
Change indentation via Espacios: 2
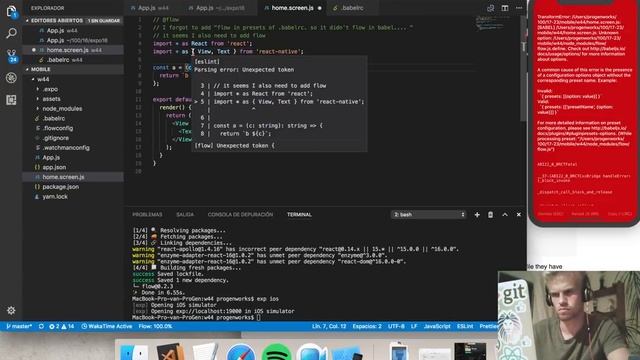pos(367,327)
